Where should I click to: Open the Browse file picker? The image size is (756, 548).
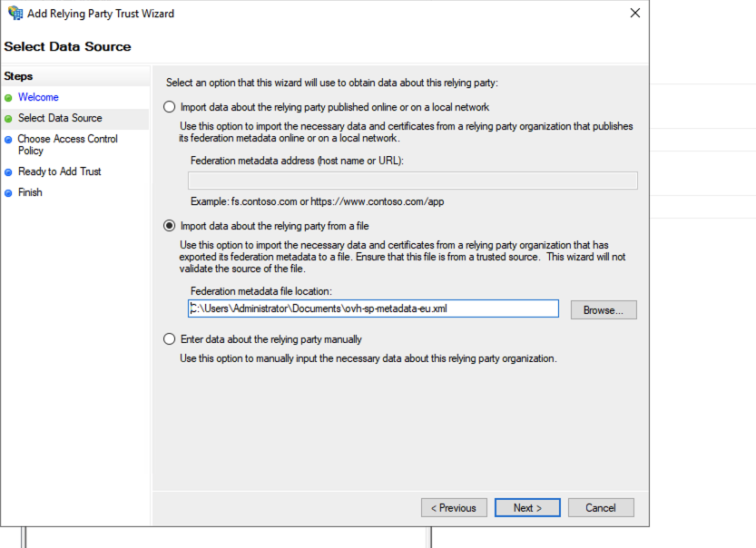(604, 309)
